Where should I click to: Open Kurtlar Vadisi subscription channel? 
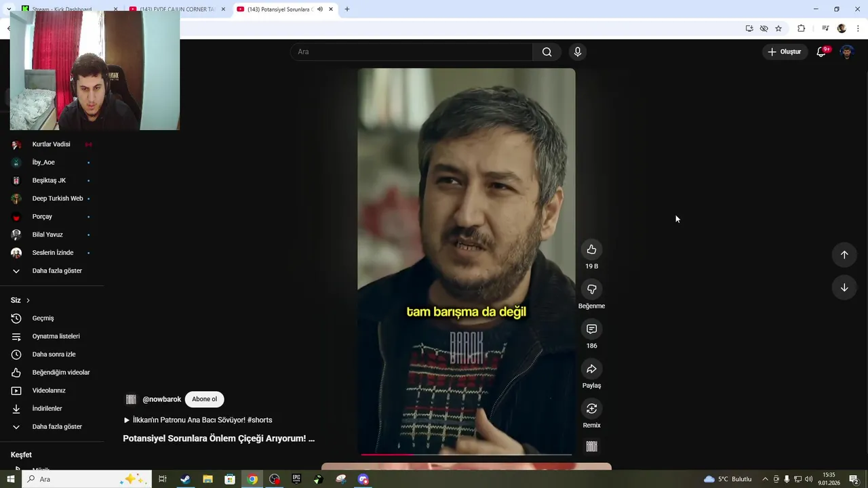[x=52, y=144]
